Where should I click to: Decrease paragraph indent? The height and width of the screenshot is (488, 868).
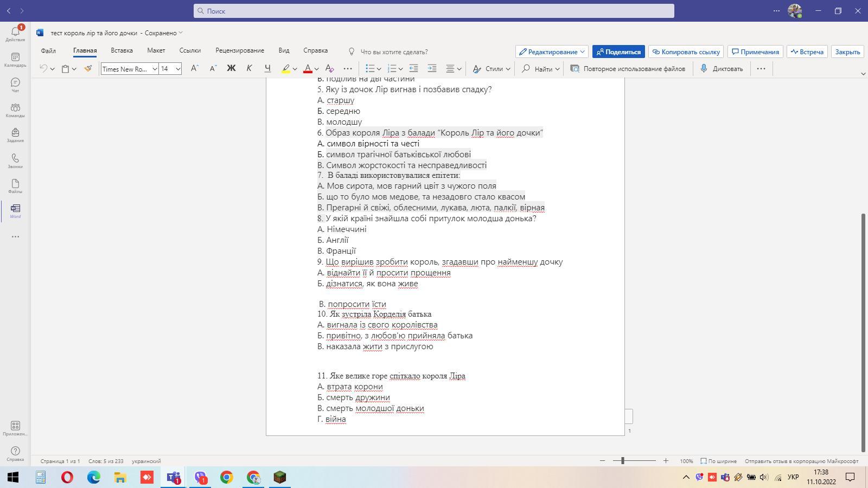pos(413,68)
